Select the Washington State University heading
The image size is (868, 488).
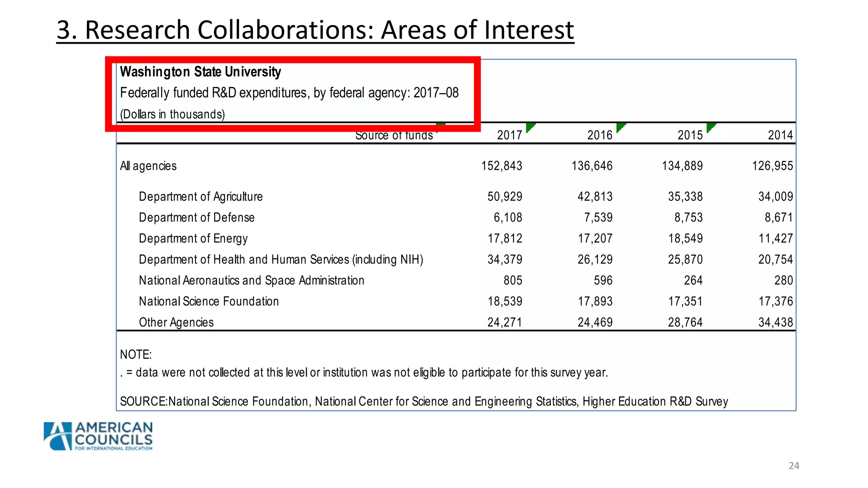(200, 72)
